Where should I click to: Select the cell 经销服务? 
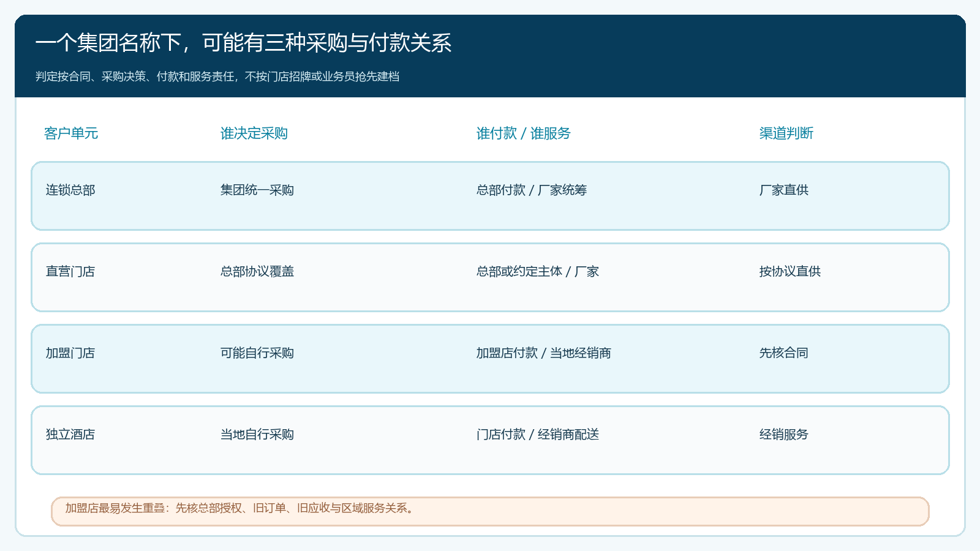tap(784, 435)
